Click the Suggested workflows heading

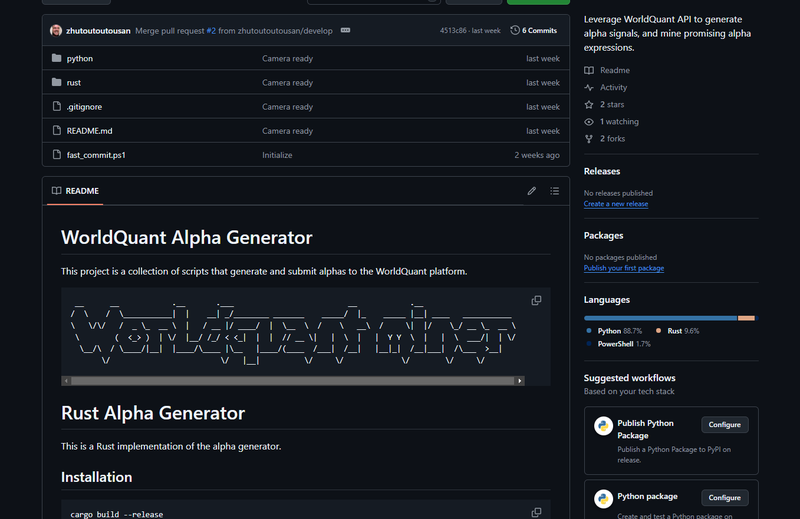pos(629,378)
